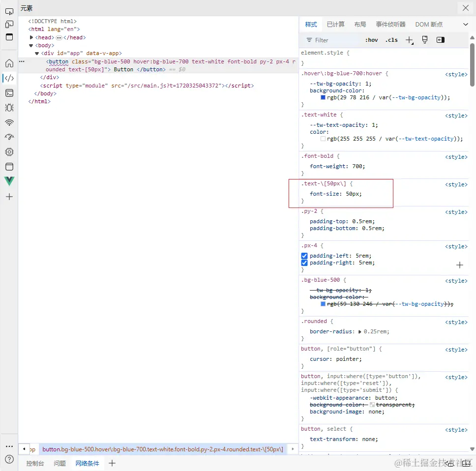Image resolution: width=476 pixels, height=471 pixels.
Task: Expand the collapsed head ellipsis badge
Action: (59, 38)
